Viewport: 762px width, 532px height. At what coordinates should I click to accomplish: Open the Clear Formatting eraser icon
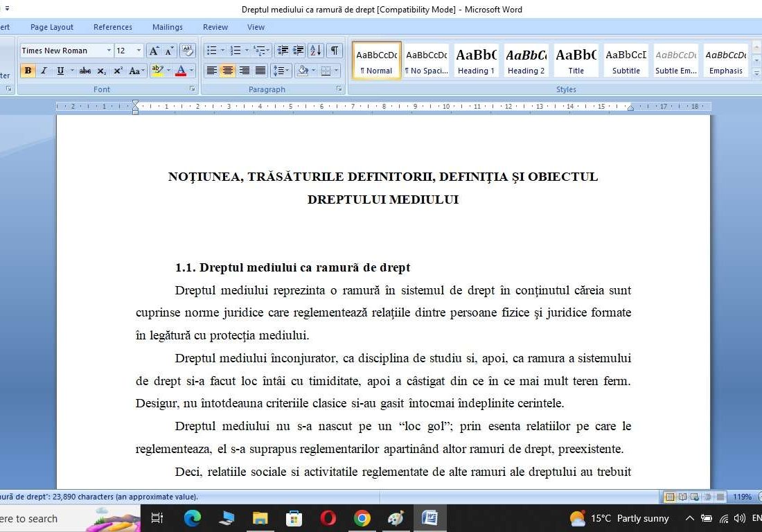click(186, 50)
